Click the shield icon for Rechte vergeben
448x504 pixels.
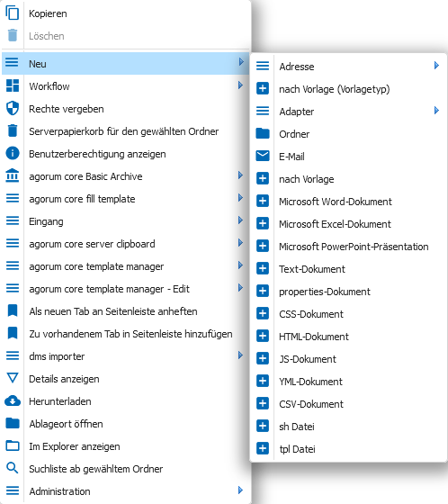point(13,109)
